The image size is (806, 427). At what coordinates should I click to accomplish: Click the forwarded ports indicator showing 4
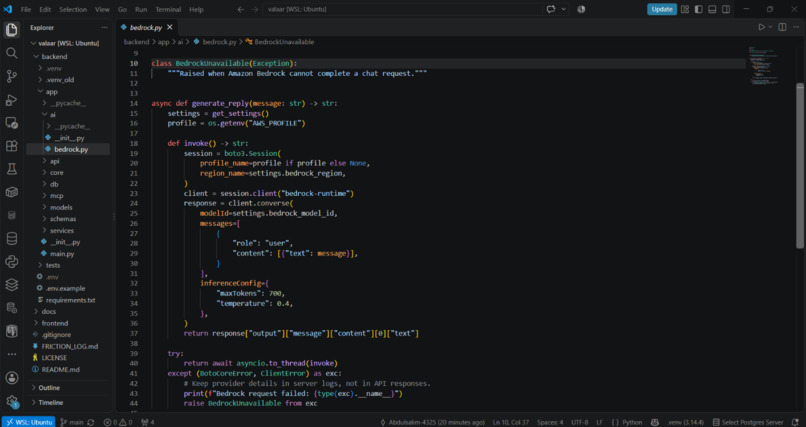148,422
